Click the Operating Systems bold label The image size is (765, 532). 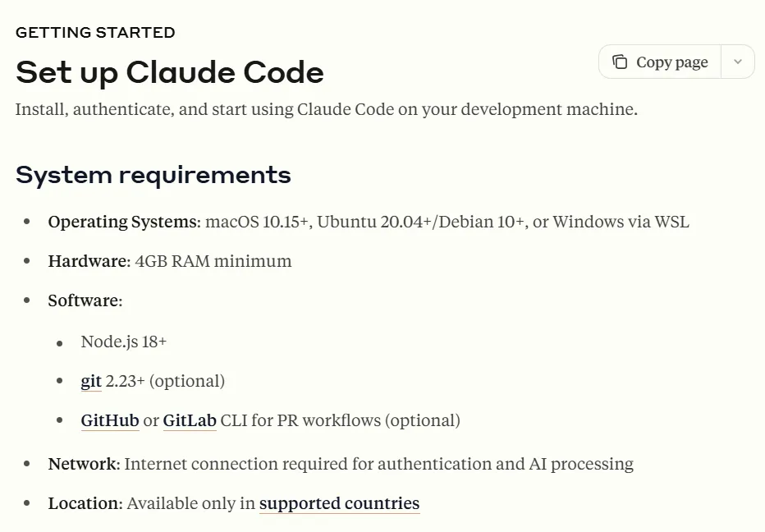click(125, 222)
